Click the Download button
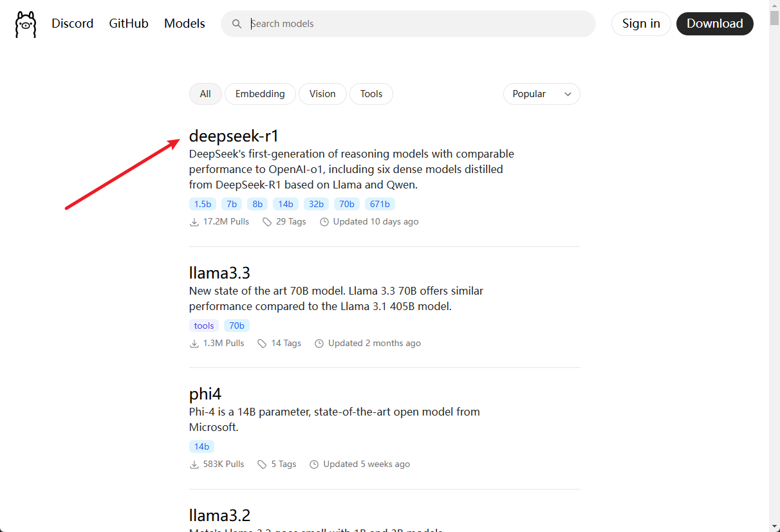 click(x=714, y=24)
